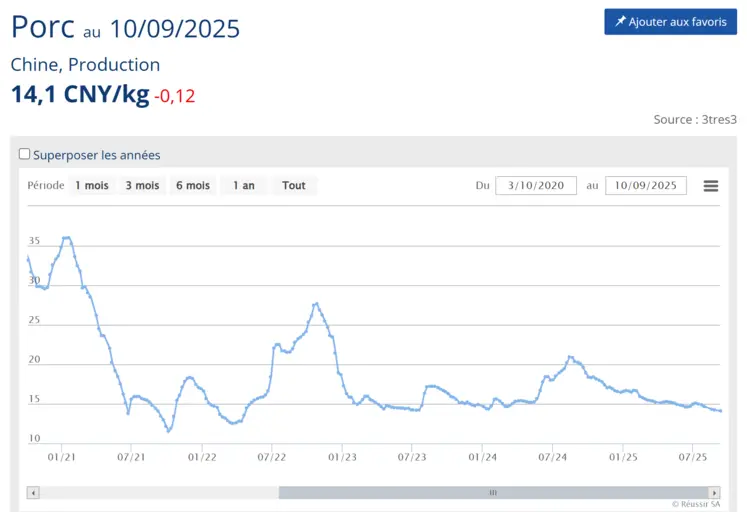
Task: Click the 35 y-axis label
Action: [x=34, y=241]
